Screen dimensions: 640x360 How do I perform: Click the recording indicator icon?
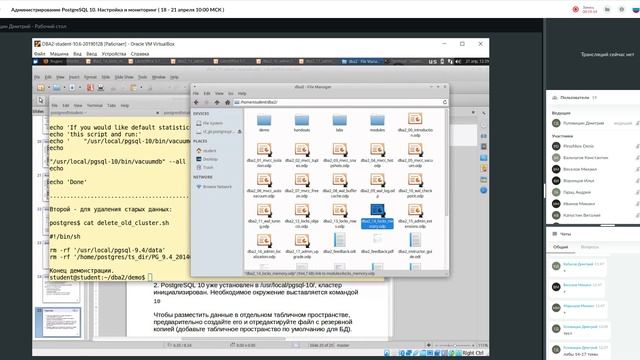[576, 9]
